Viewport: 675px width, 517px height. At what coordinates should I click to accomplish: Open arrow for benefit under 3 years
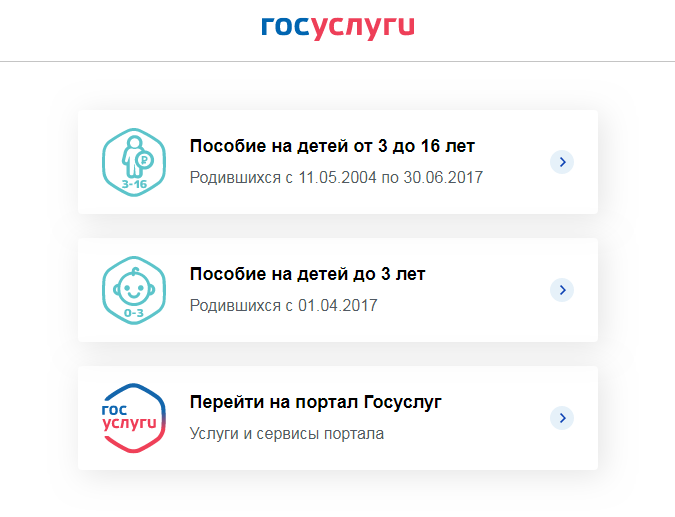[x=562, y=290]
